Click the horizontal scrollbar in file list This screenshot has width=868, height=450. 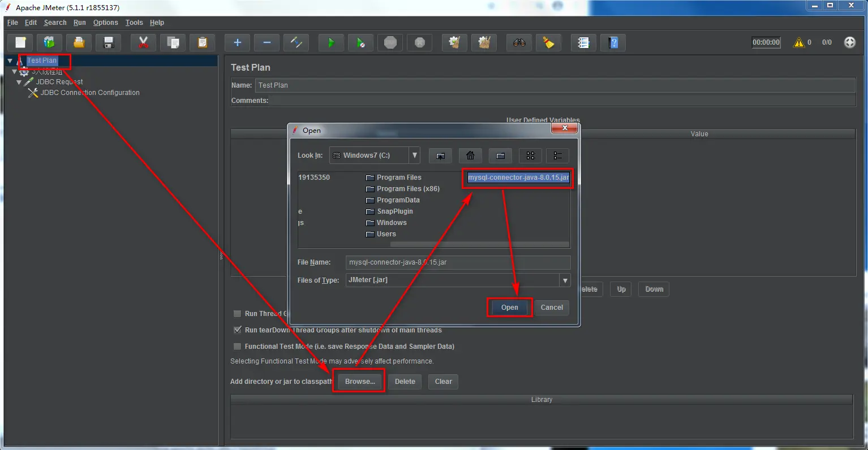tap(479, 245)
